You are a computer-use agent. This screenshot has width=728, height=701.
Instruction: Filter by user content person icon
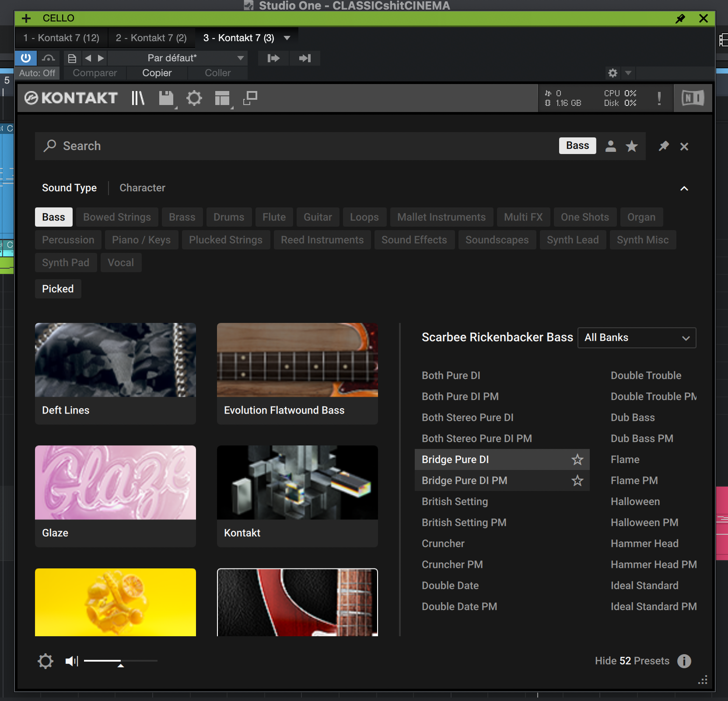click(x=611, y=146)
